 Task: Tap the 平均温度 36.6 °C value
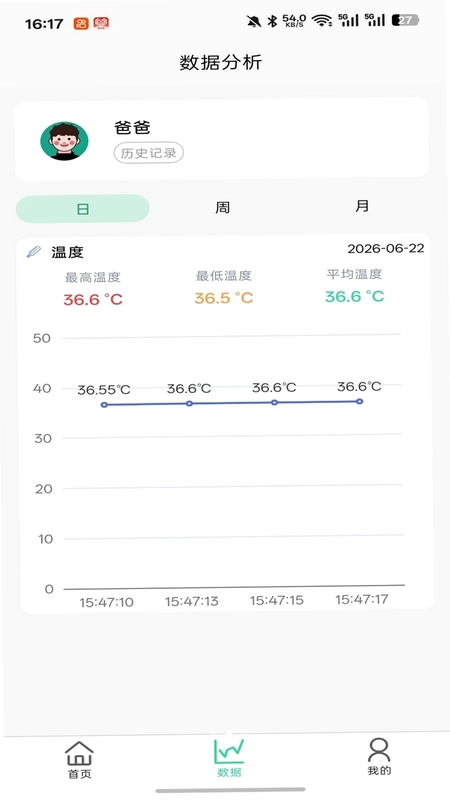pos(355,296)
